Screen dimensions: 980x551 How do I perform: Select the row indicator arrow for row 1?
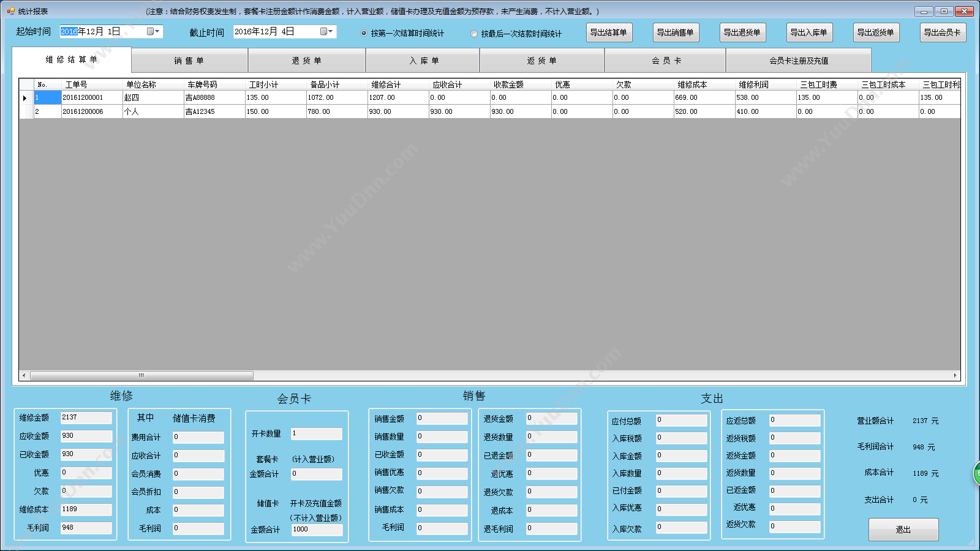click(26, 98)
